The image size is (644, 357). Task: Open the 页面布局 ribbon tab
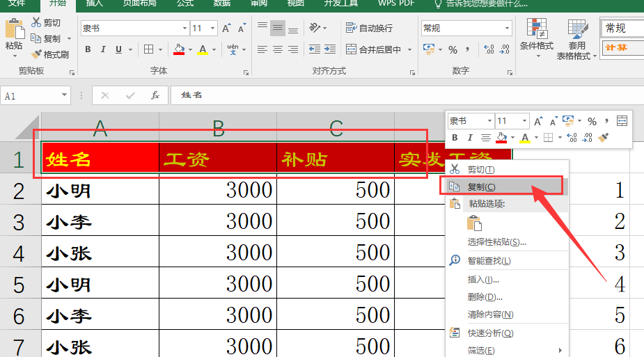pyautogui.click(x=139, y=3)
